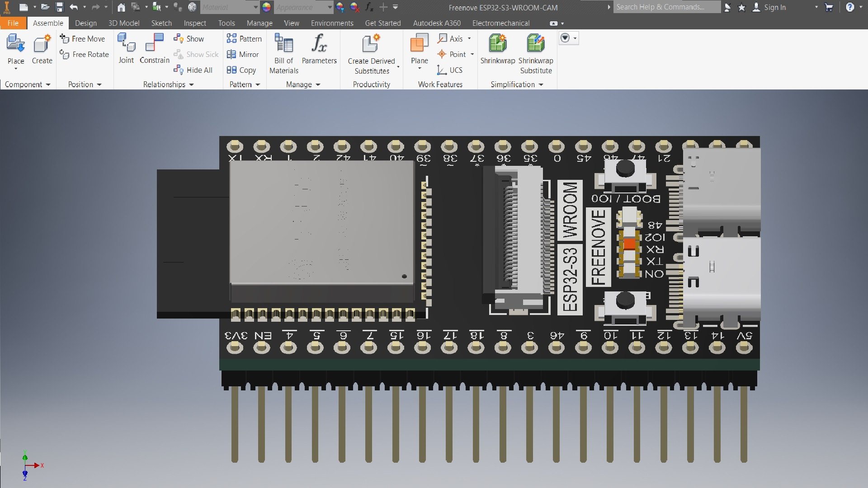Screen dimensions: 868x488
Task: Switch to the 3D Model tab
Action: coord(124,23)
